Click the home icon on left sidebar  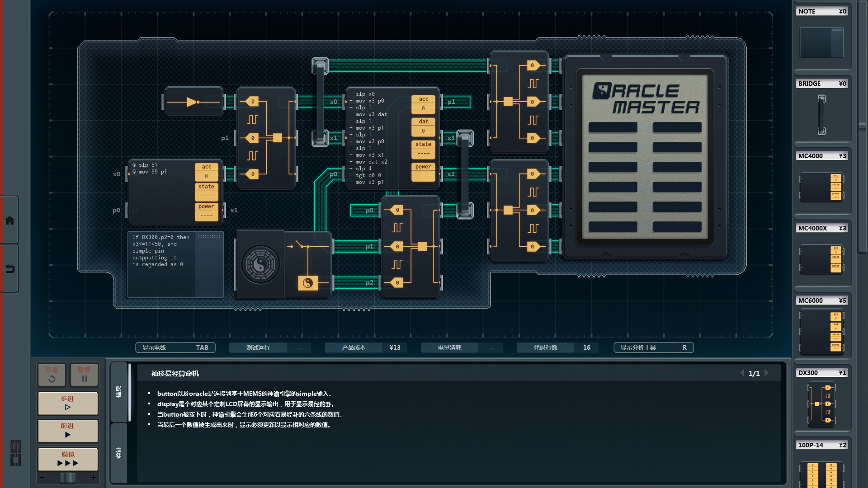[9, 221]
